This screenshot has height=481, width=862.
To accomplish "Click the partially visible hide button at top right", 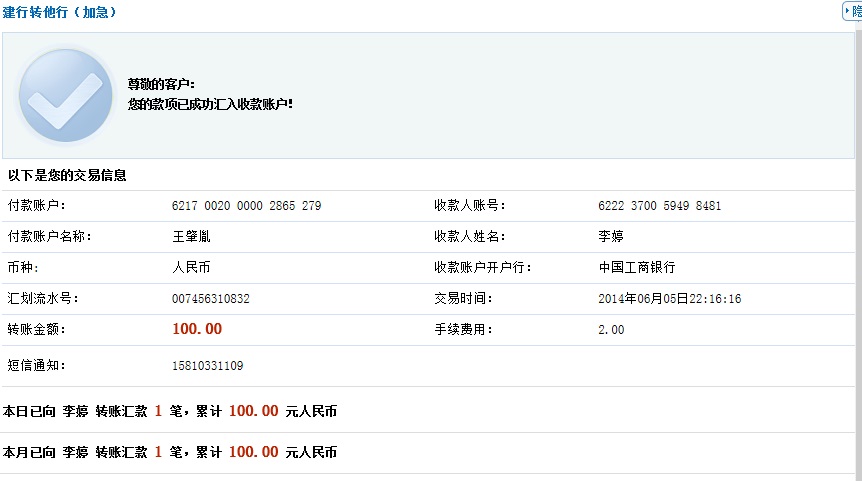I will coord(853,11).
